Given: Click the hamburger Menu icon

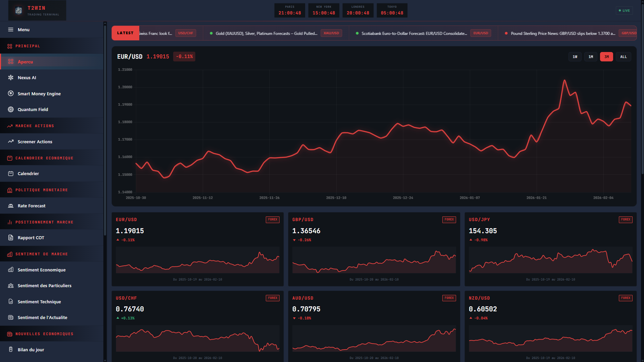Looking at the screenshot, I should 11,30.
